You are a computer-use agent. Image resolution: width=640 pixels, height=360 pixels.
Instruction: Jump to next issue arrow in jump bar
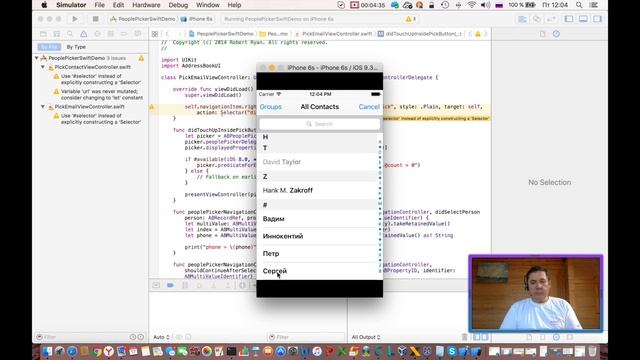[x=486, y=34]
